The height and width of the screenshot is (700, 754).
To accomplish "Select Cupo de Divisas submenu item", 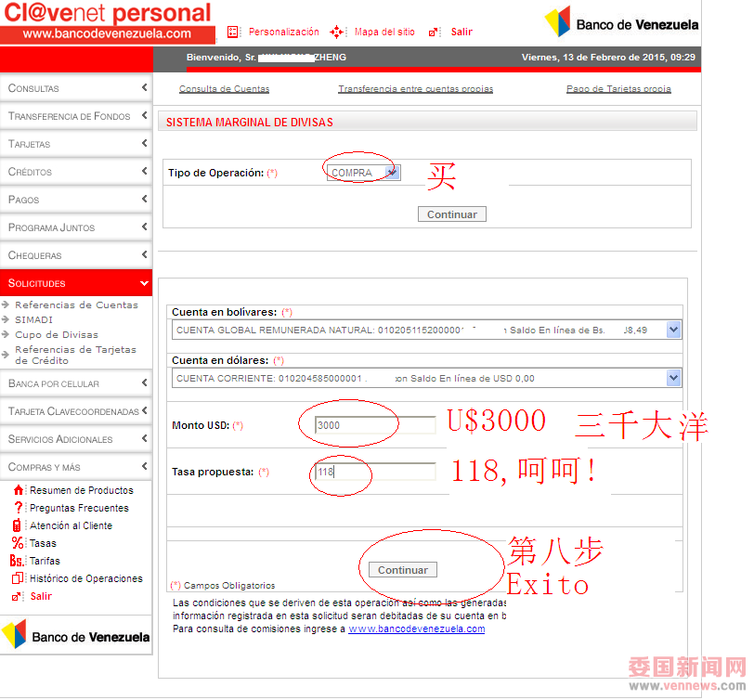I will point(57,334).
